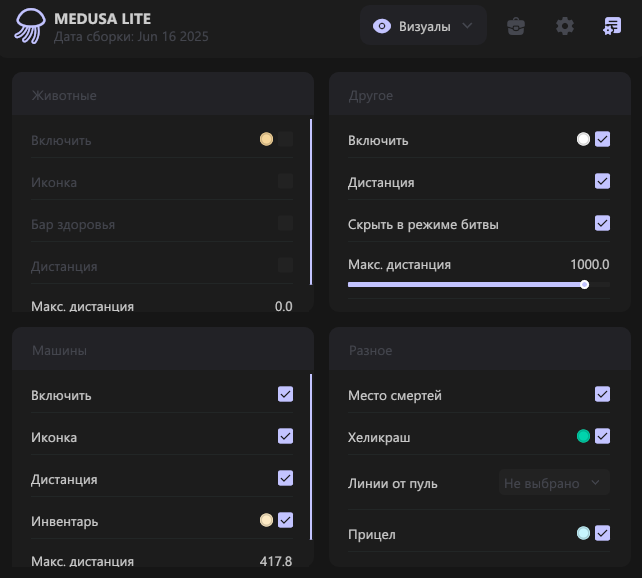
Task: Pick the green Хеликраш color swatch
Action: [583, 436]
